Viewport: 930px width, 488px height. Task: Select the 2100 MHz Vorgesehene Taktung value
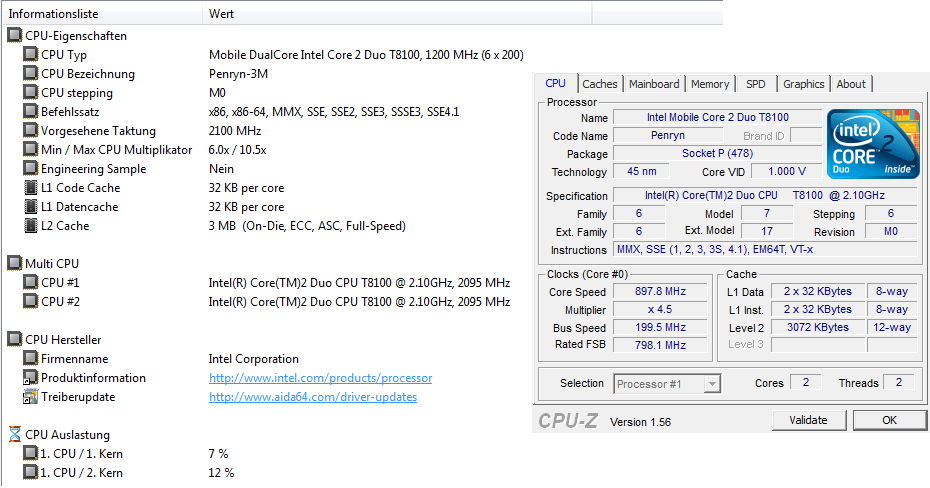pos(235,131)
